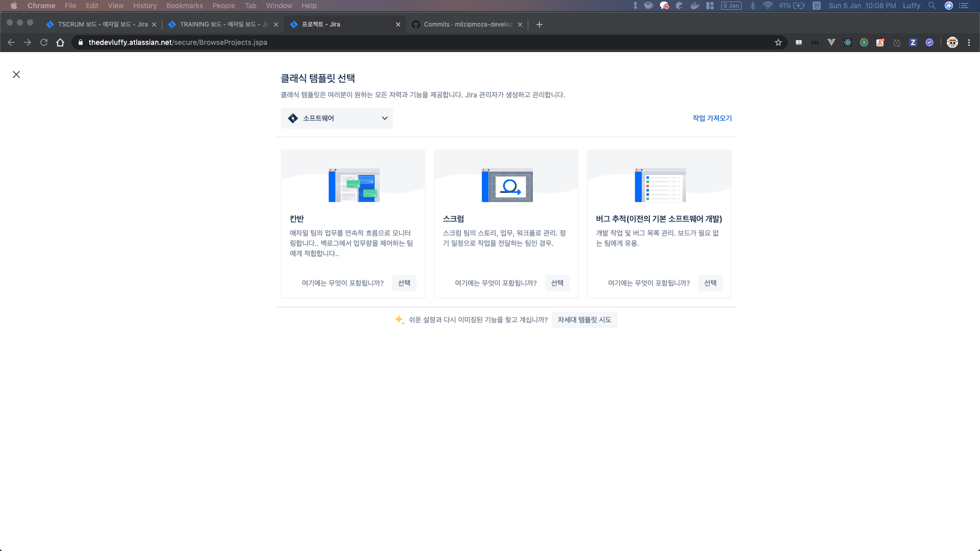Image resolution: width=980 pixels, height=551 pixels.
Task: Close the template selection dialog with X
Action: coord(16,74)
